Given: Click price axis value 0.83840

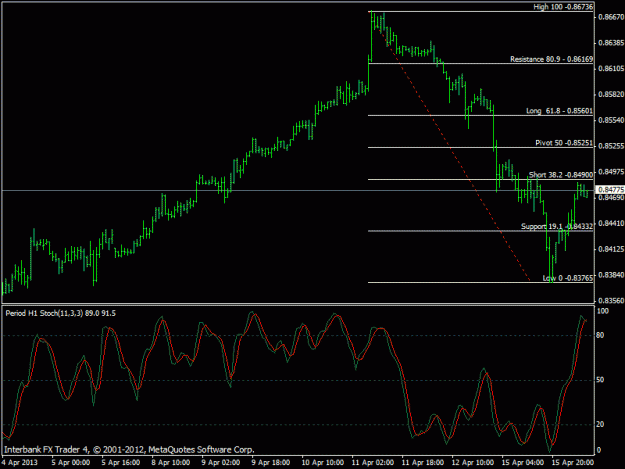Looking at the screenshot, I should pos(611,275).
